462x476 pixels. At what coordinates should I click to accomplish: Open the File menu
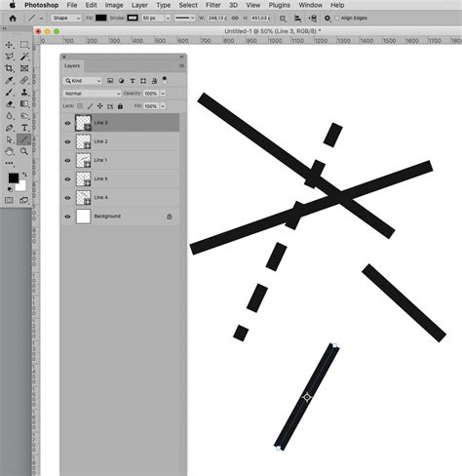pyautogui.click(x=72, y=5)
